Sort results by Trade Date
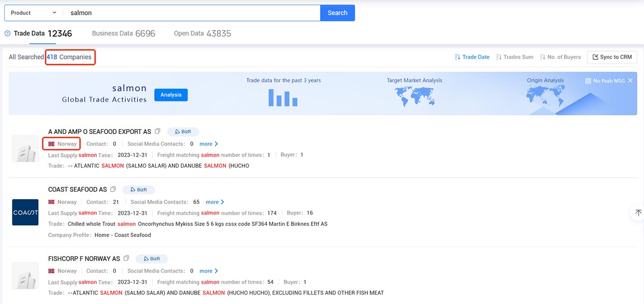The width and height of the screenshot is (644, 304). coord(472,57)
